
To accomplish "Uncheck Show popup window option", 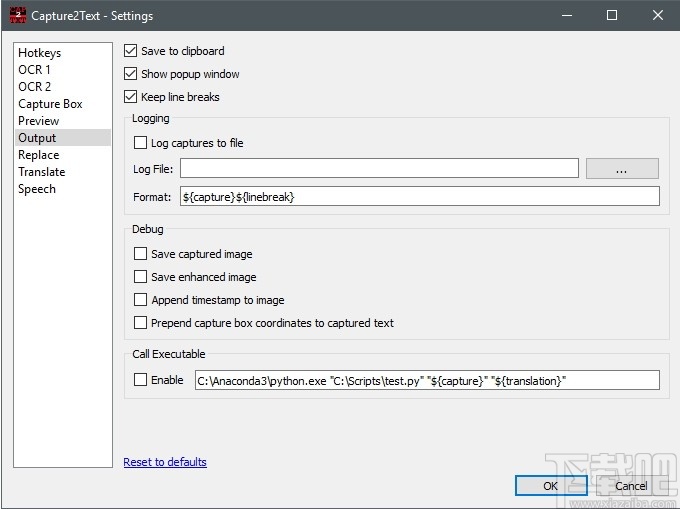I will (131, 74).
